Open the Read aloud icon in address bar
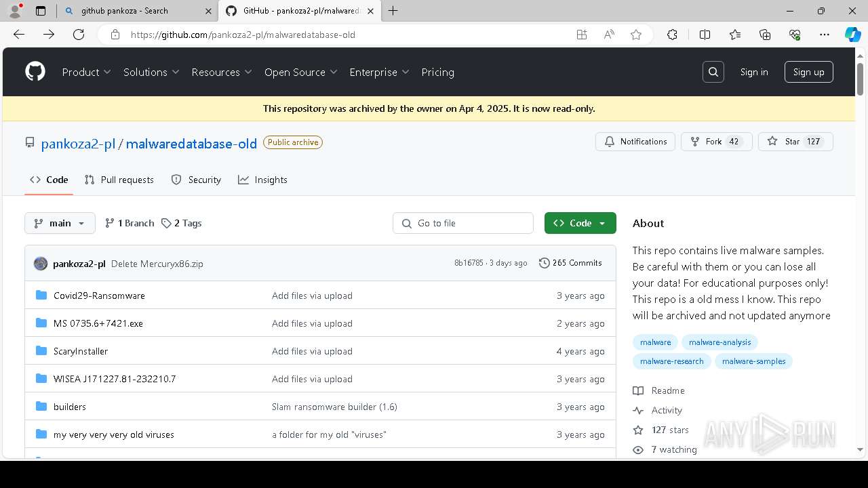This screenshot has height=488, width=868. pos(609,35)
